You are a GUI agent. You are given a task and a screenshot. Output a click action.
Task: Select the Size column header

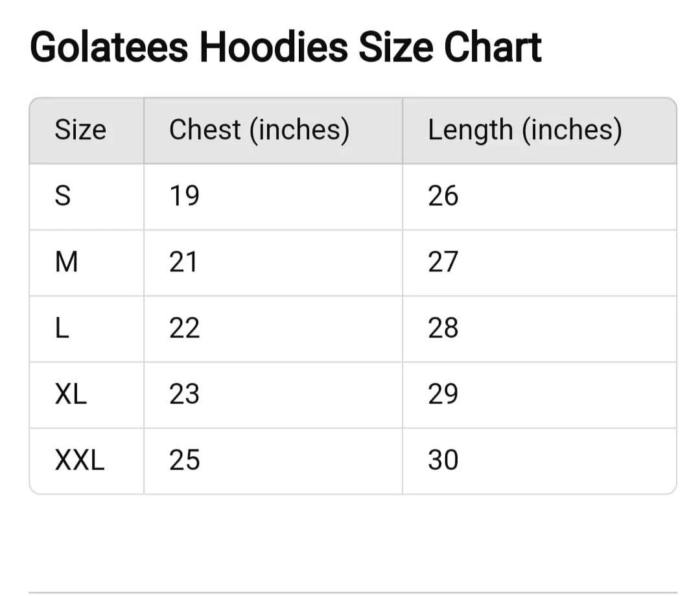click(80, 130)
